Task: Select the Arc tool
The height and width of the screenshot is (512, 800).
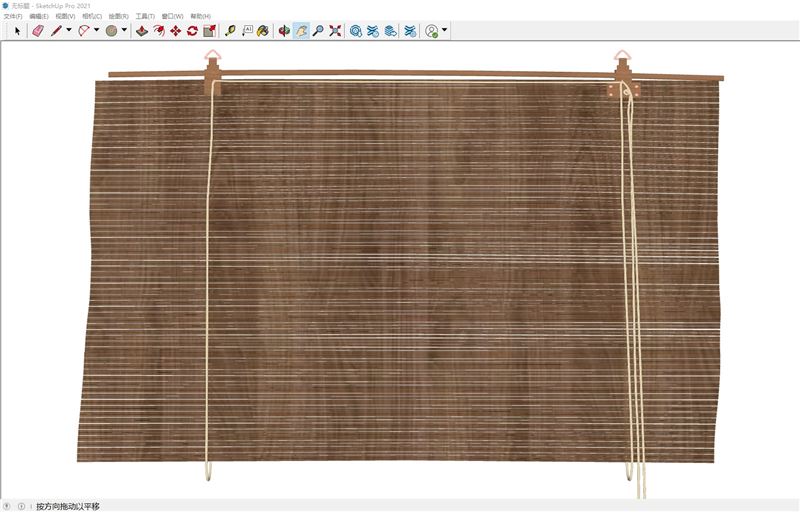Action: click(x=84, y=31)
